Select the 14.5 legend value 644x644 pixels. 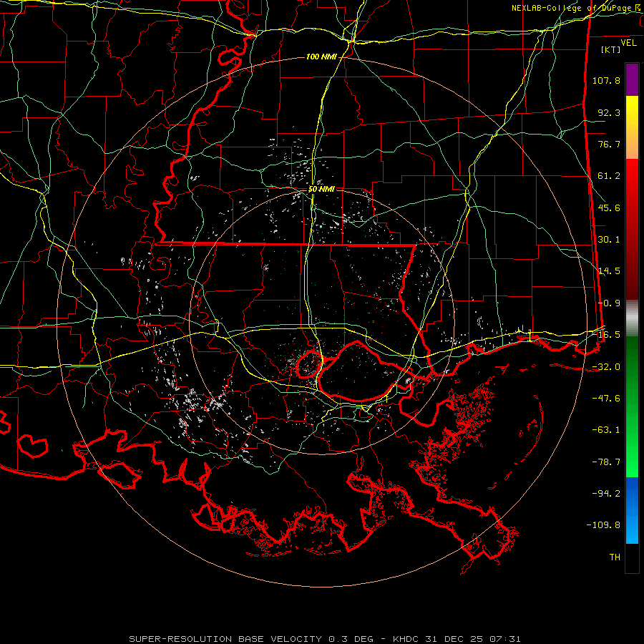[609, 271]
